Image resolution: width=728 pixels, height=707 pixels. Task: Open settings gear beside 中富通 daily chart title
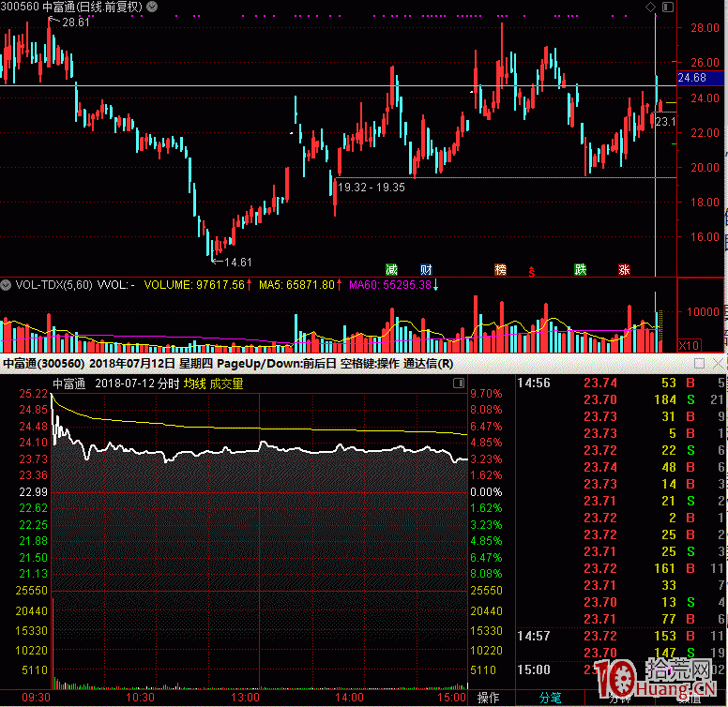(152, 7)
